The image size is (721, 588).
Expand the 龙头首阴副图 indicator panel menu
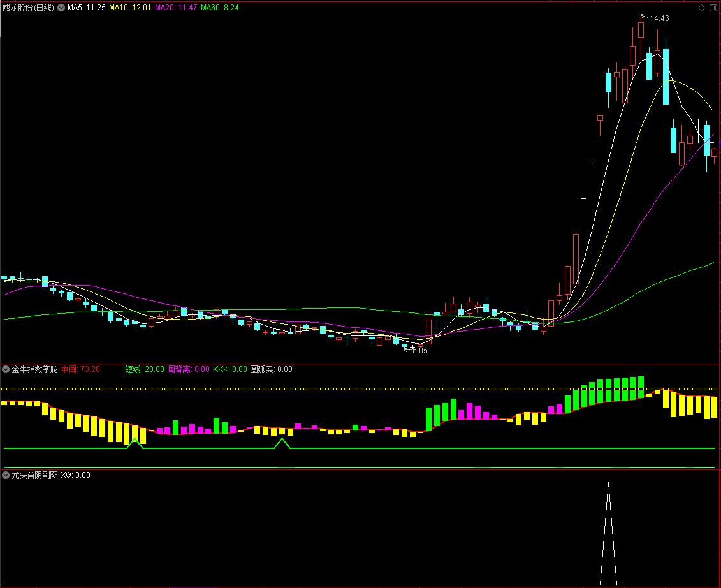[x=6, y=475]
